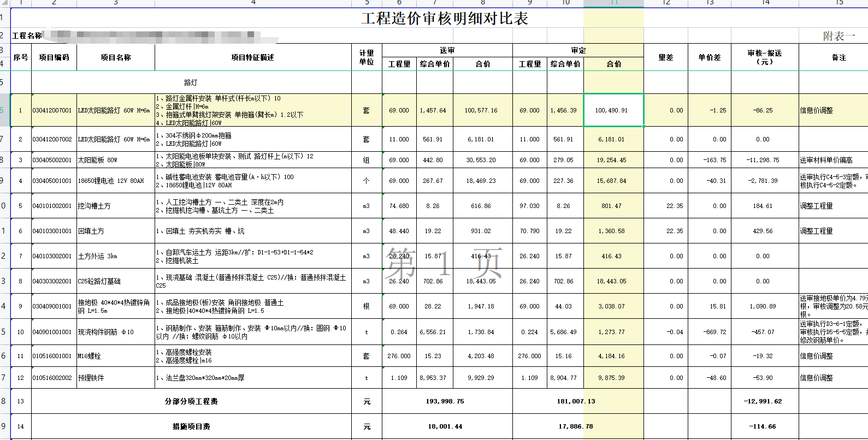The height and width of the screenshot is (440, 868).
Task: Select the C25砼路灯基础 cell
Action: point(116,281)
